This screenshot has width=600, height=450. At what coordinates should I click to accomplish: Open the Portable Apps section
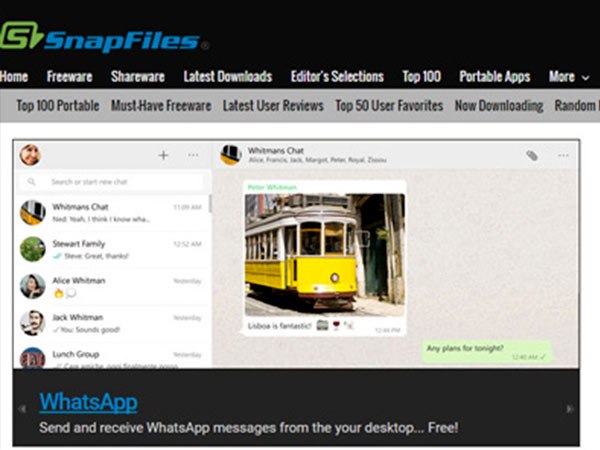point(494,77)
